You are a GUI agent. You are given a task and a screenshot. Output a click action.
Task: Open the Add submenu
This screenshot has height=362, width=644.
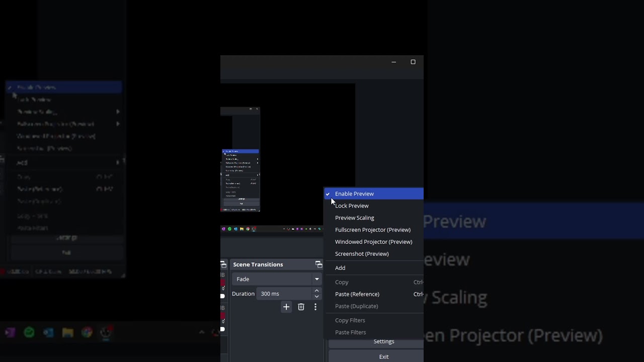(x=373, y=268)
